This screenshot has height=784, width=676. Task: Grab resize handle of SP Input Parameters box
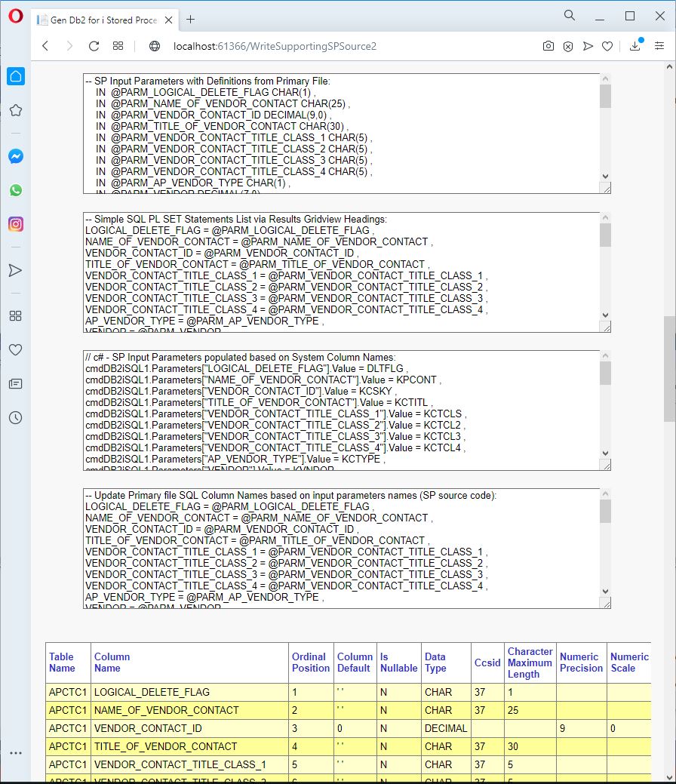pos(606,189)
